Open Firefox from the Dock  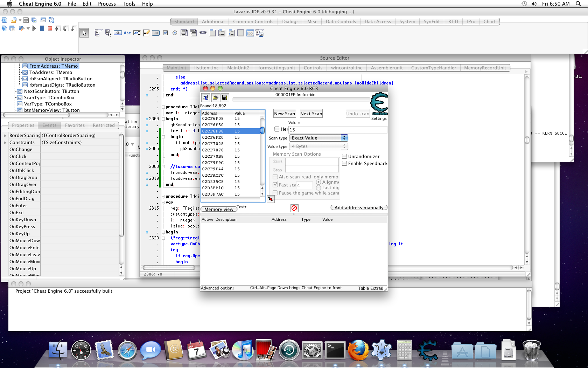tap(358, 350)
